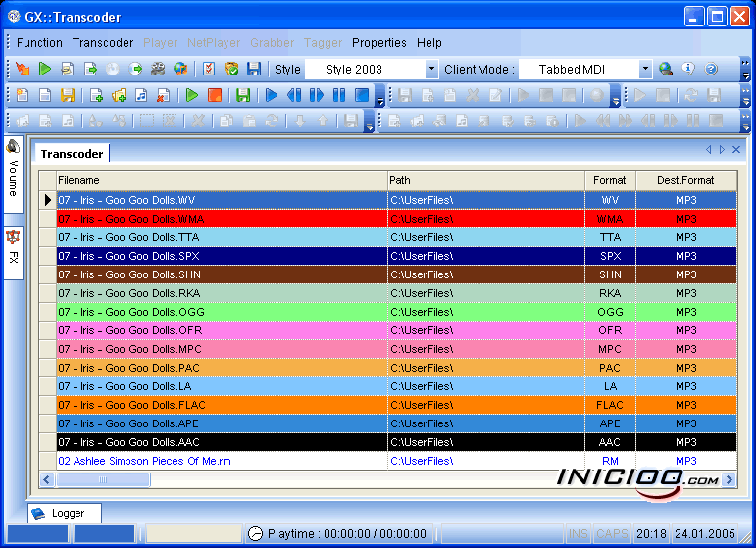Remove file with red X document icon

164,95
